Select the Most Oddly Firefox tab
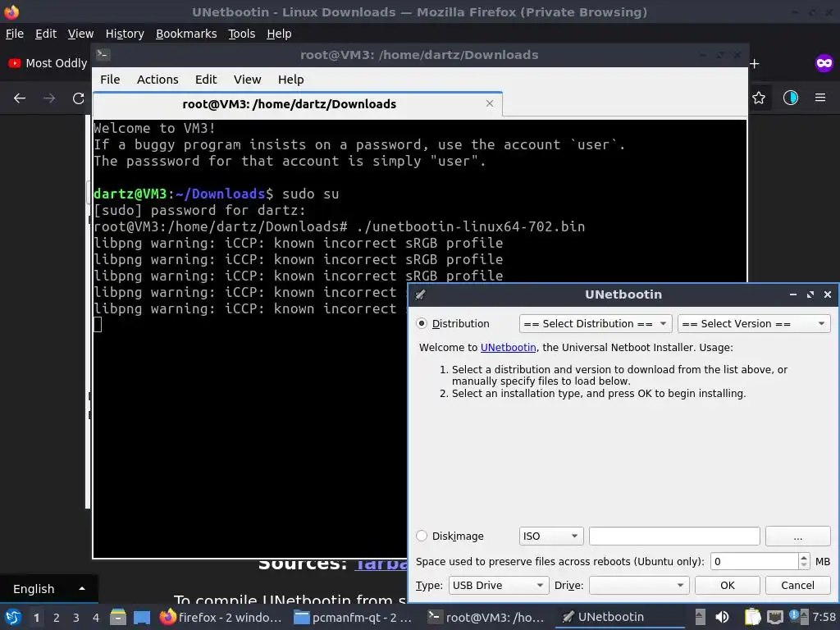Viewport: 840px width, 630px height. 47,63
